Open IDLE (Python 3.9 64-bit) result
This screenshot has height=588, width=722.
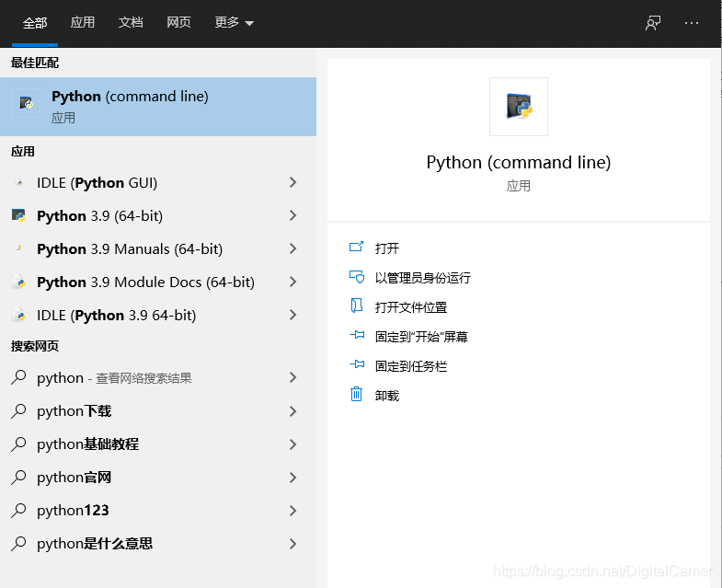[x=158, y=316]
